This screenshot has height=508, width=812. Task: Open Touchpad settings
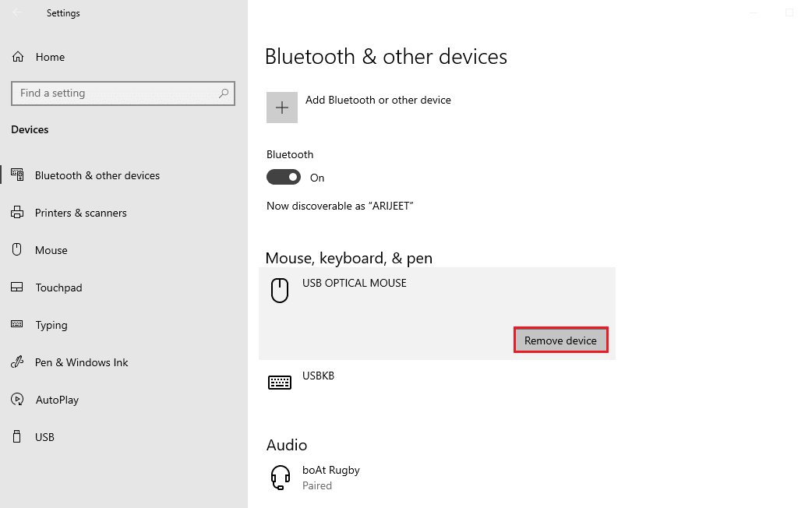point(58,288)
